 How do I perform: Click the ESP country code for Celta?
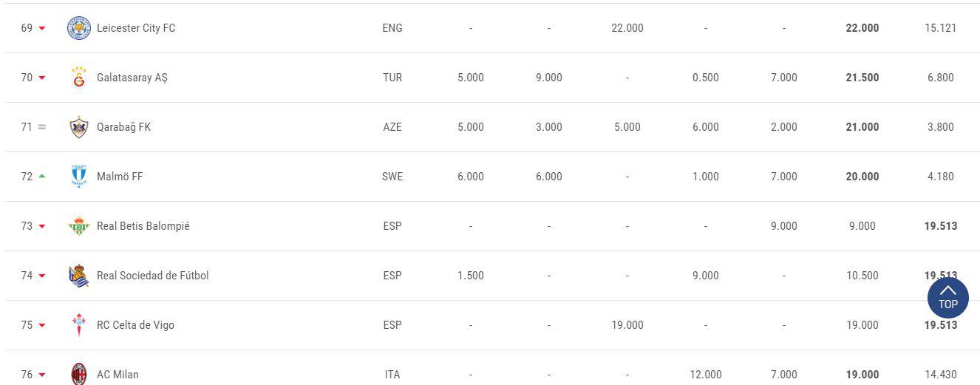point(392,325)
